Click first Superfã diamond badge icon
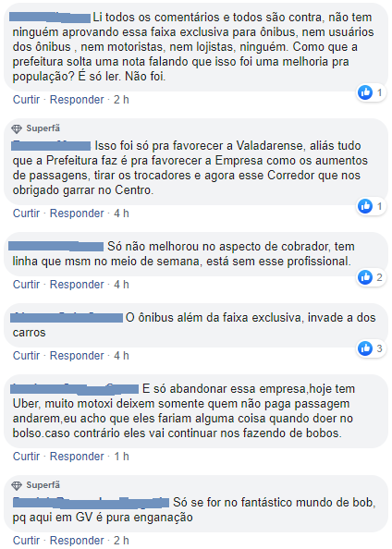 (17, 128)
